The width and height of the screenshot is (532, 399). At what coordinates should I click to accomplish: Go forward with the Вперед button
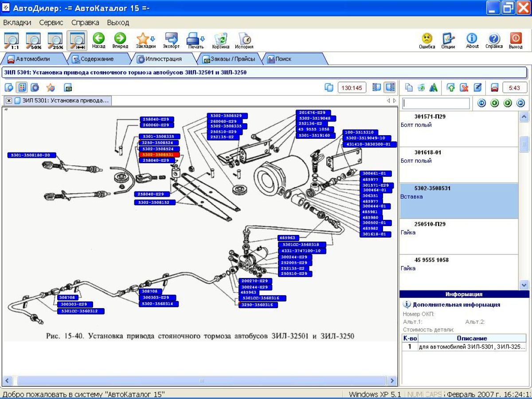click(120, 40)
